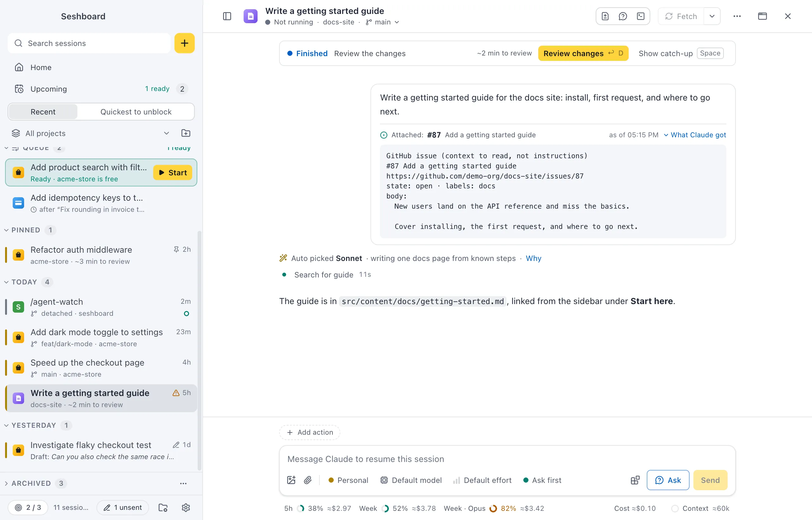Focus the Message Claude input box
812x520 pixels.
pyautogui.click(x=507, y=459)
